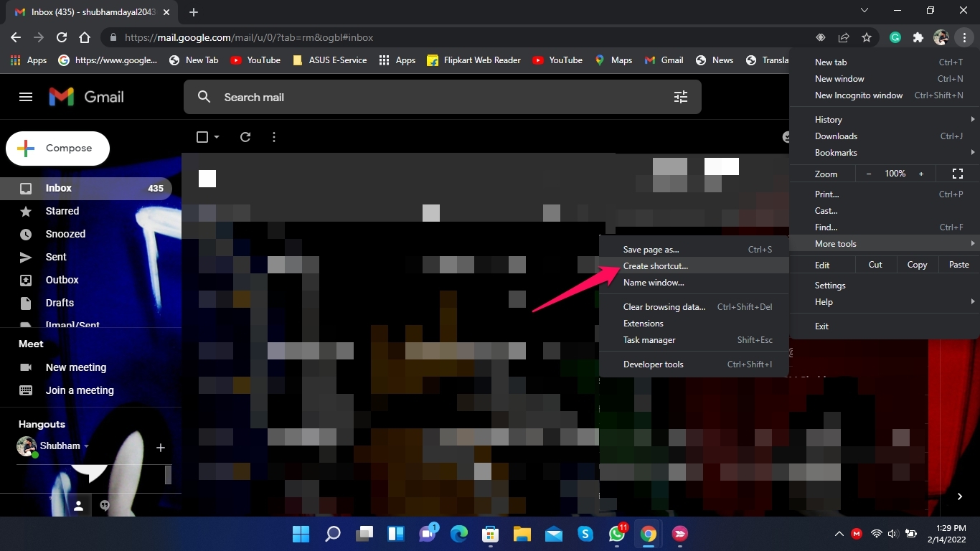Increase zoom with the plus button
The image size is (980, 551).
921,174
